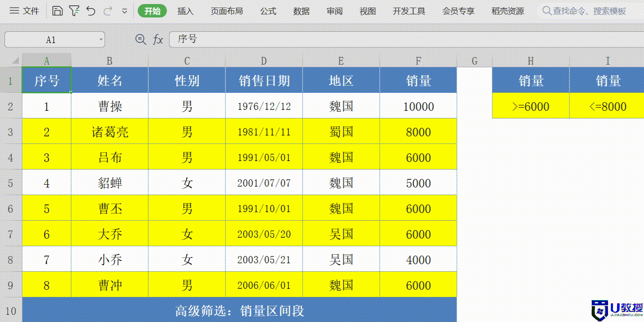Click the 销量 header in column F
The width and height of the screenshot is (644, 322).
(418, 80)
